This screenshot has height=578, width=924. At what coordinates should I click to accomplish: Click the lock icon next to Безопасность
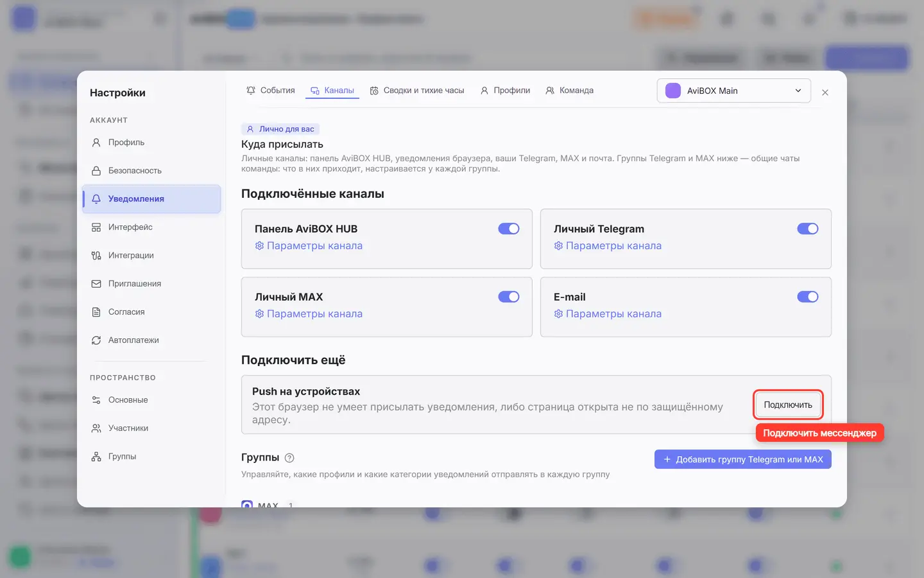[x=96, y=171]
